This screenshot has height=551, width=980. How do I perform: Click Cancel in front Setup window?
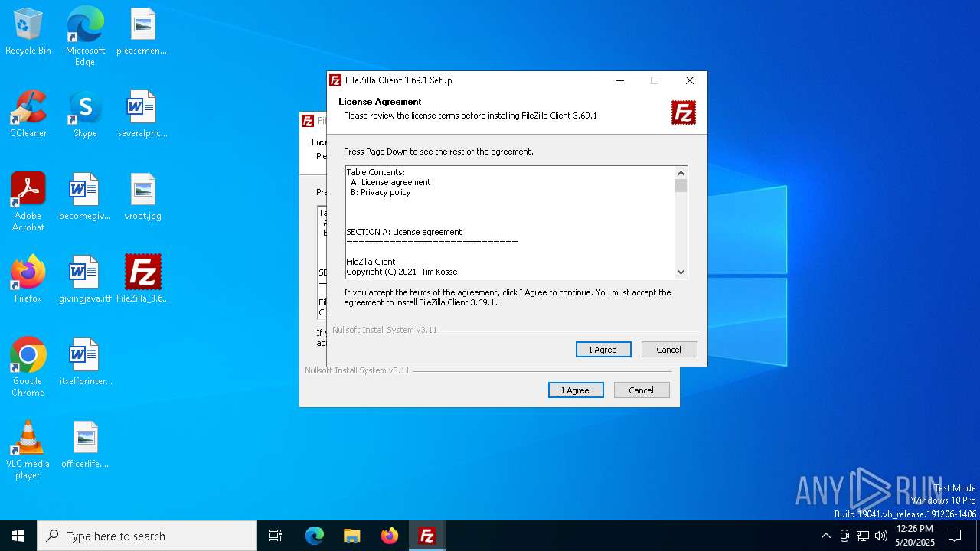click(669, 350)
